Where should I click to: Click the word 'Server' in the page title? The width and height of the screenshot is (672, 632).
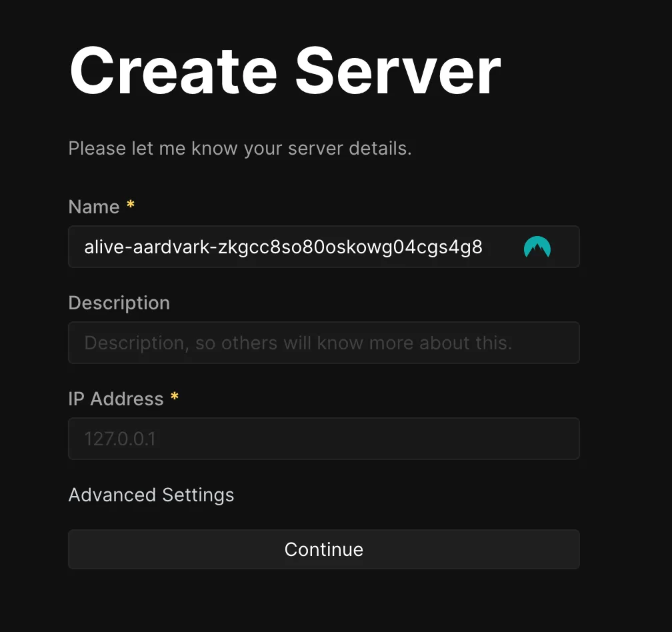coord(397,71)
